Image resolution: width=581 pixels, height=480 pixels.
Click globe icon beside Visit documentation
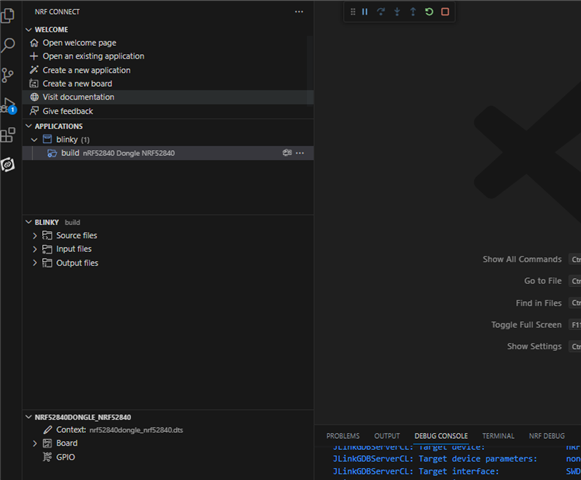point(34,97)
